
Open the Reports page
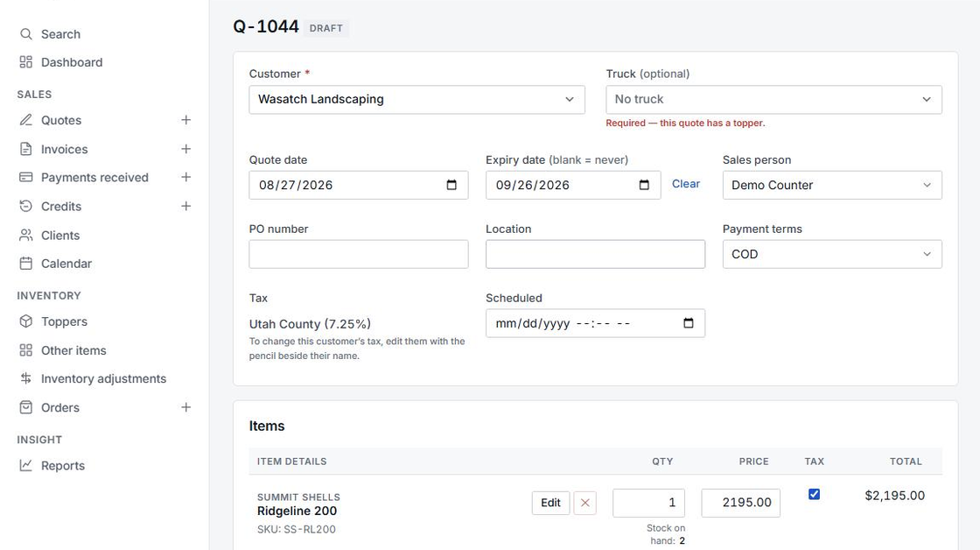[x=62, y=466]
